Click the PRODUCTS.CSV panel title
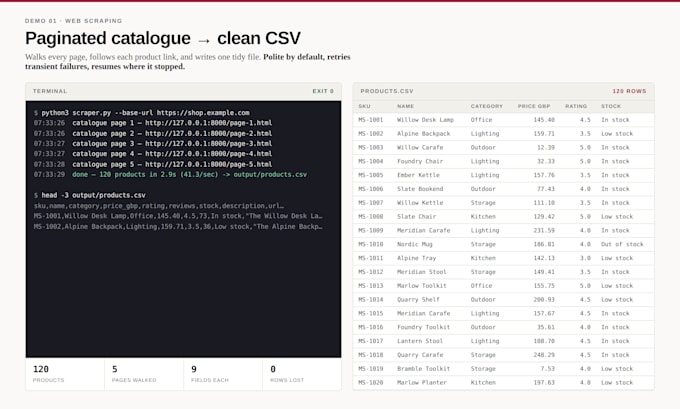 [x=387, y=91]
